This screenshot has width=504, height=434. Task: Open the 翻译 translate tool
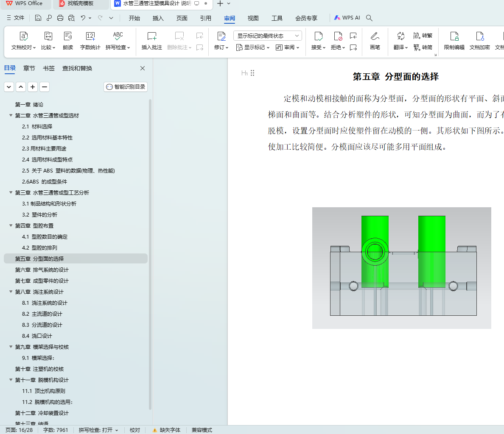[400, 41]
